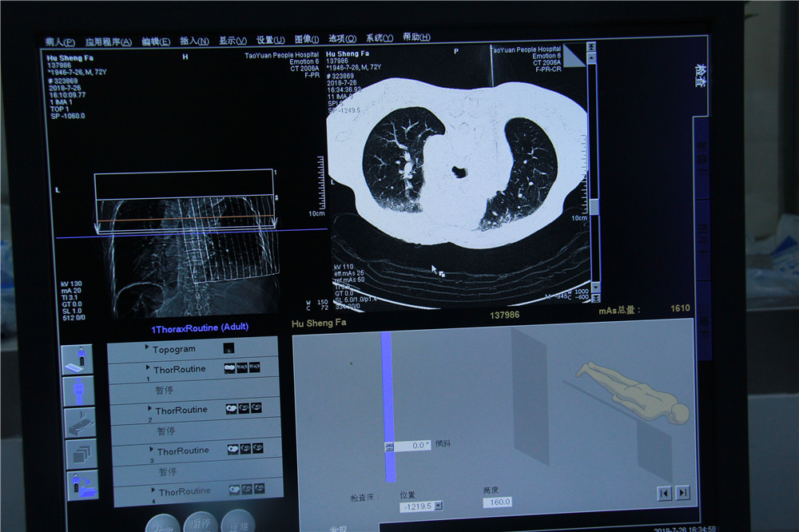Screen dimensions: 799x532
Task: Click third recon thumbnail of ThorRoutine 1
Action: coord(254,367)
